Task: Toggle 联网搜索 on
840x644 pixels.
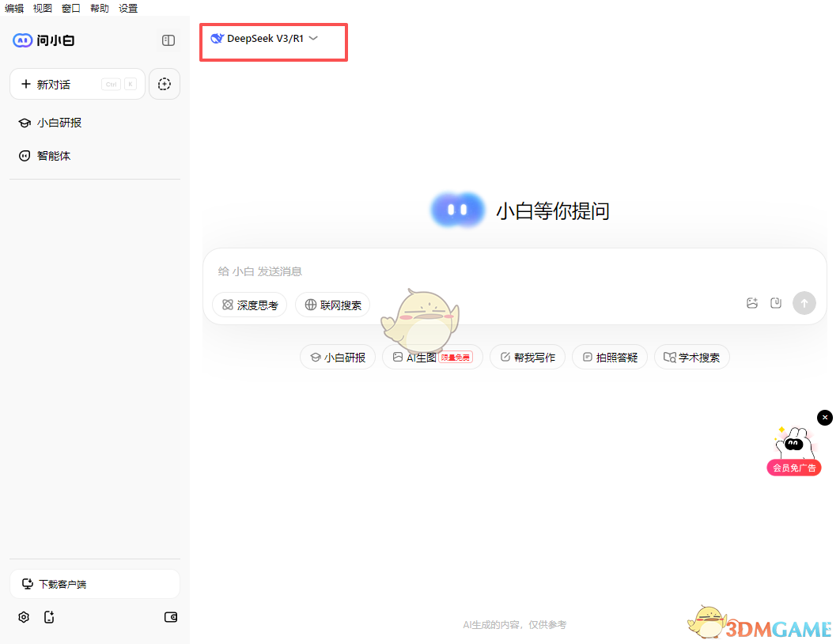Action: pyautogui.click(x=332, y=305)
